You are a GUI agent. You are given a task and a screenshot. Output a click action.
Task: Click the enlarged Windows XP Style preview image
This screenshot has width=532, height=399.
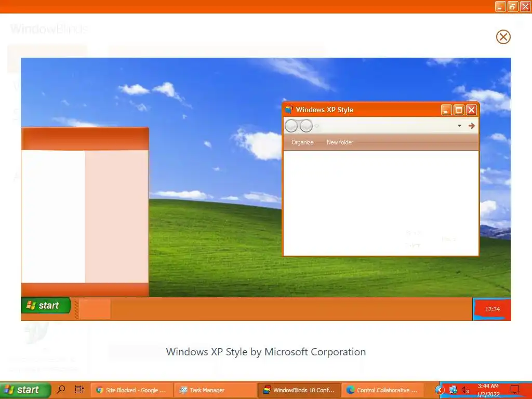(x=265, y=189)
